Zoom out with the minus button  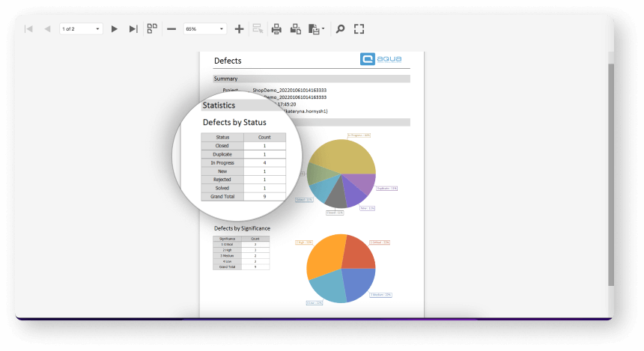click(171, 29)
